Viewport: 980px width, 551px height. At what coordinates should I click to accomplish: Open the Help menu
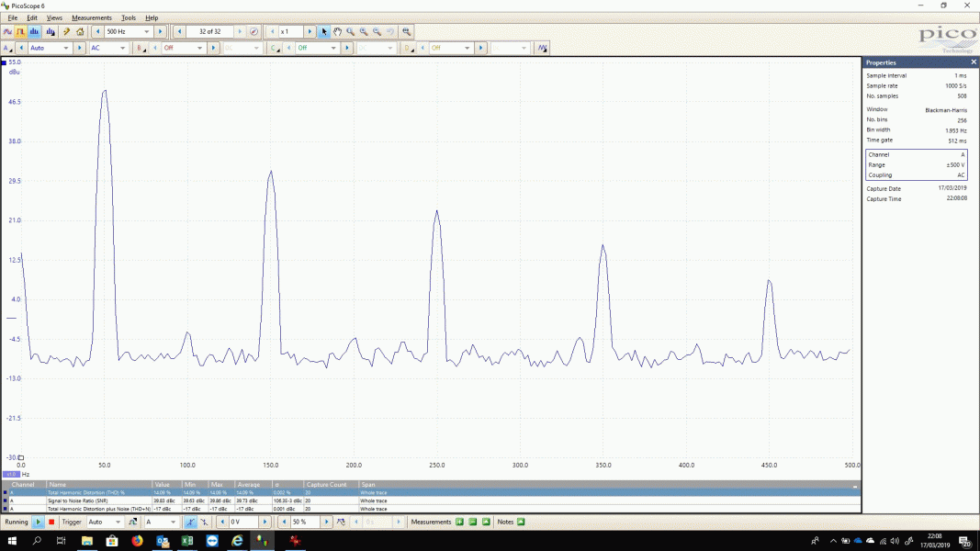[152, 18]
